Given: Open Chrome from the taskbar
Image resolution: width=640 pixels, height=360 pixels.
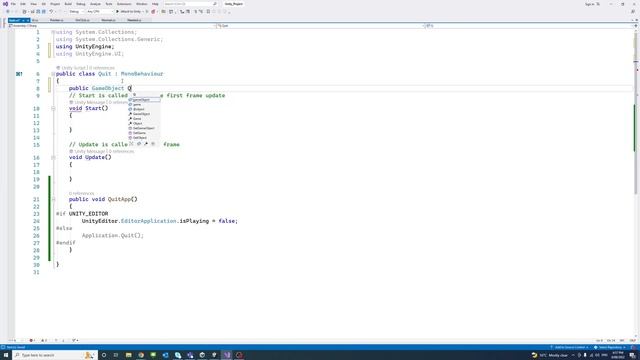Looking at the screenshot, I should tap(141, 355).
